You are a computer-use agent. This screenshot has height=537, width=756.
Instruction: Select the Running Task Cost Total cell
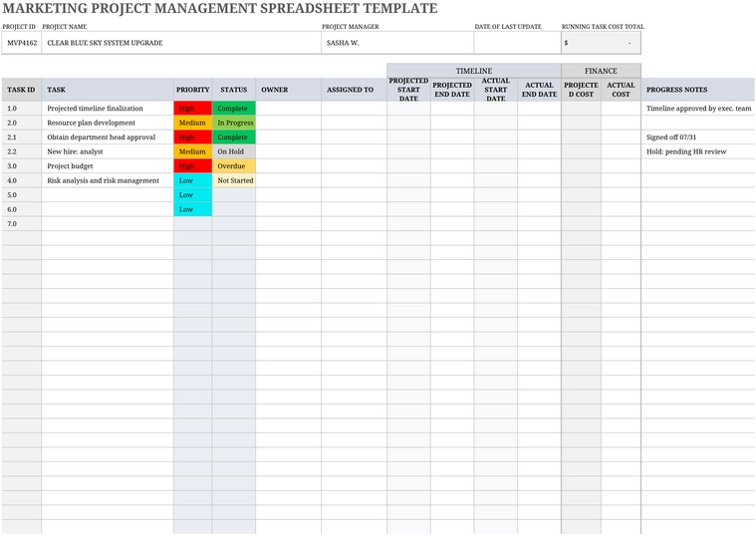[x=601, y=43]
